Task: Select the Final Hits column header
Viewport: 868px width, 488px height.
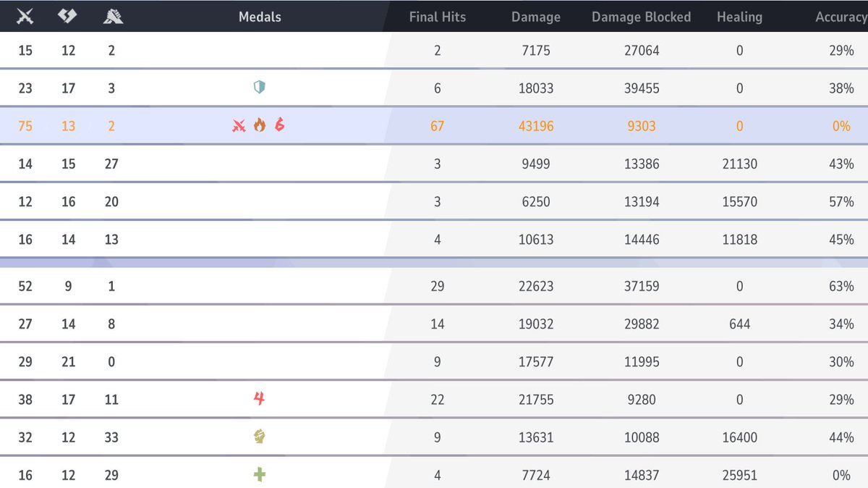Action: pyautogui.click(x=438, y=17)
